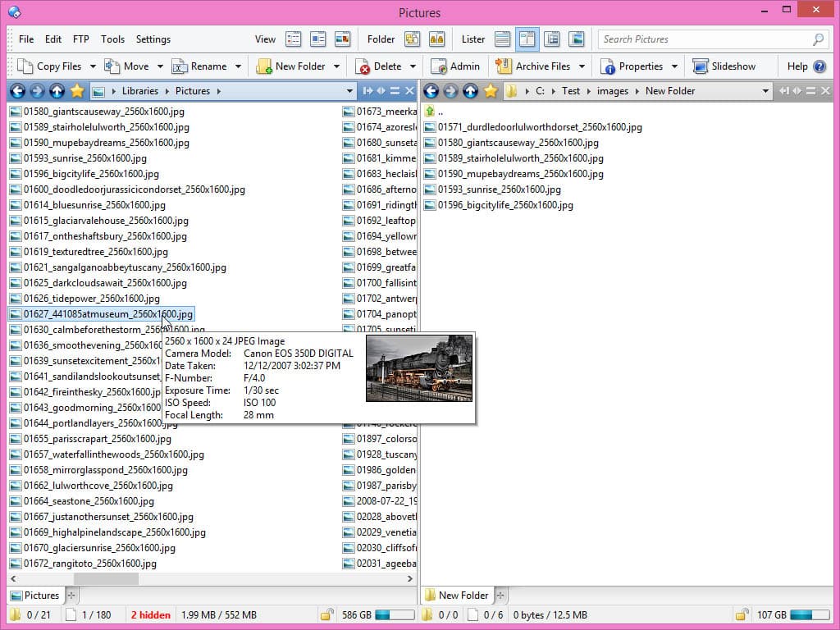Screen dimensions: 840x630
Task: Click swap arrows in New Folder header
Action: point(797,91)
